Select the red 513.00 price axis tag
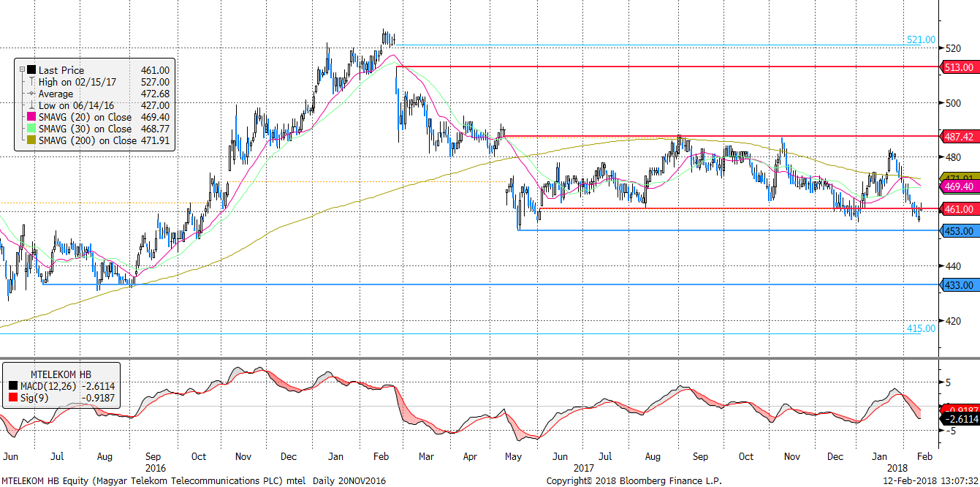 pos(959,67)
